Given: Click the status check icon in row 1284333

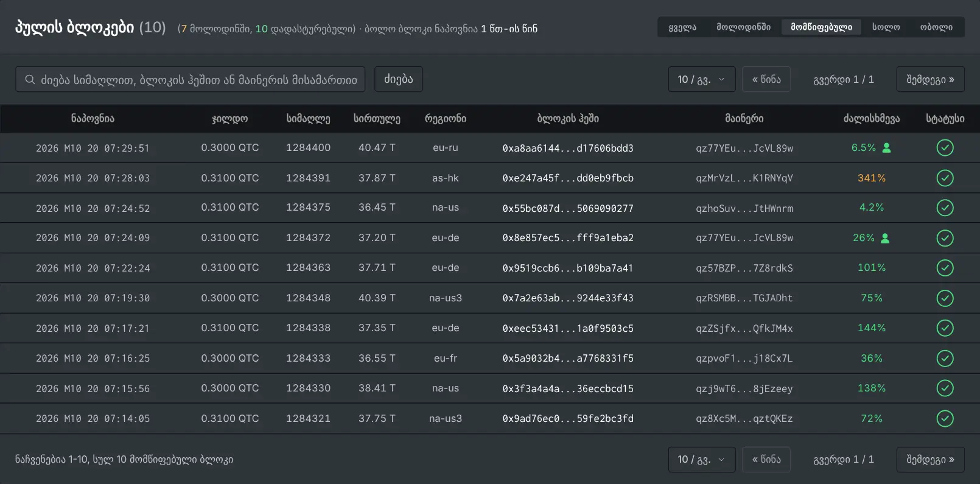Looking at the screenshot, I should [945, 359].
